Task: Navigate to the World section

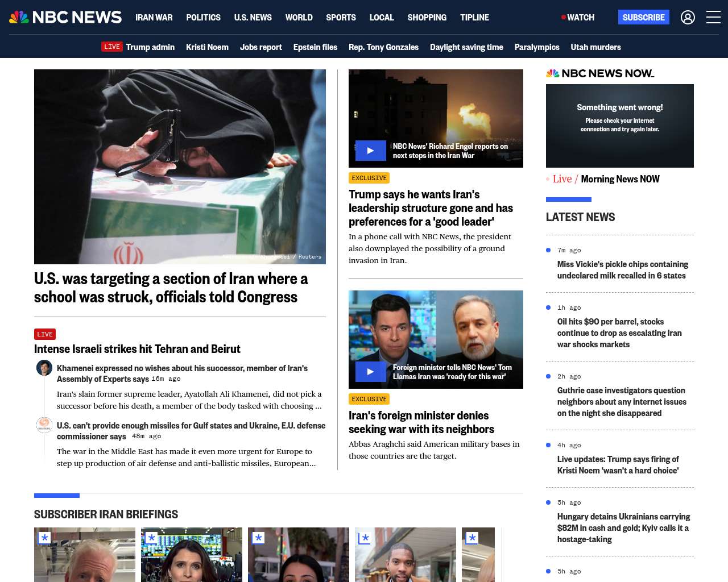Action: click(x=299, y=17)
